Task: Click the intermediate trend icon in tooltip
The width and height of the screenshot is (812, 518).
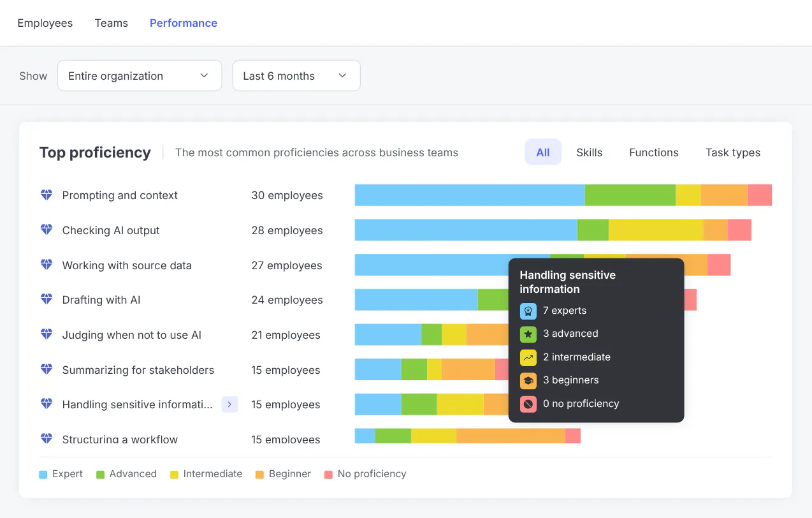Action: click(x=528, y=357)
